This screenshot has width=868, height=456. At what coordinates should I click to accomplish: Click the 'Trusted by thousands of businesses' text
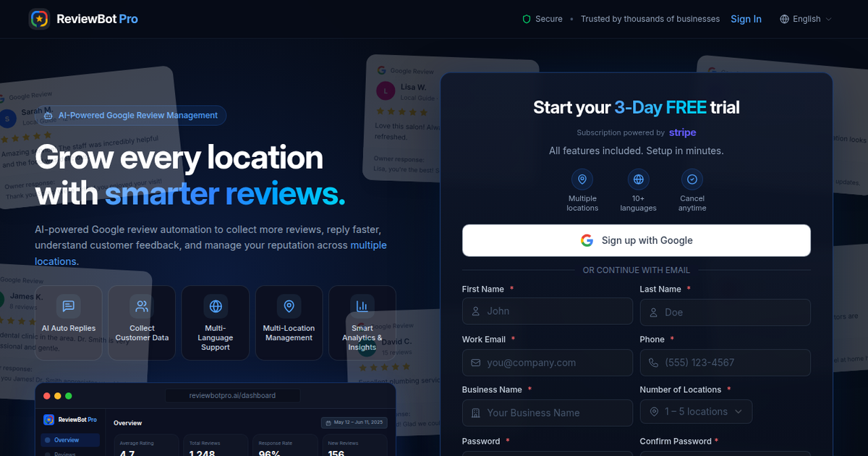point(650,19)
